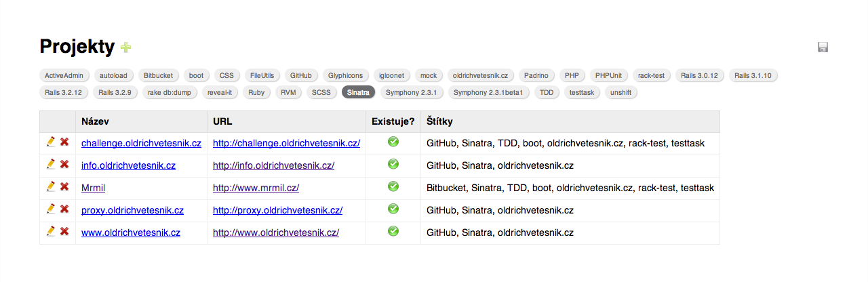Click the green plus icon beside Projekty

pyautogui.click(x=125, y=47)
